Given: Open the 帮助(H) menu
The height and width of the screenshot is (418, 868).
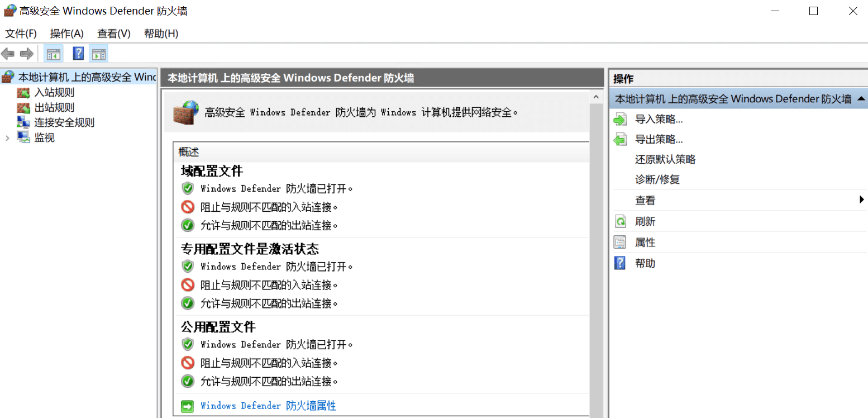Looking at the screenshot, I should coord(161,34).
